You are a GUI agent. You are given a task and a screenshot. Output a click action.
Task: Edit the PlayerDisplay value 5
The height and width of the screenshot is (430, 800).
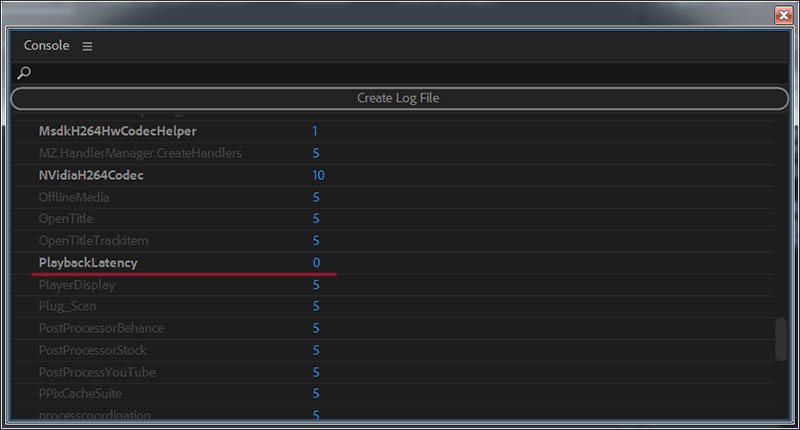(316, 285)
